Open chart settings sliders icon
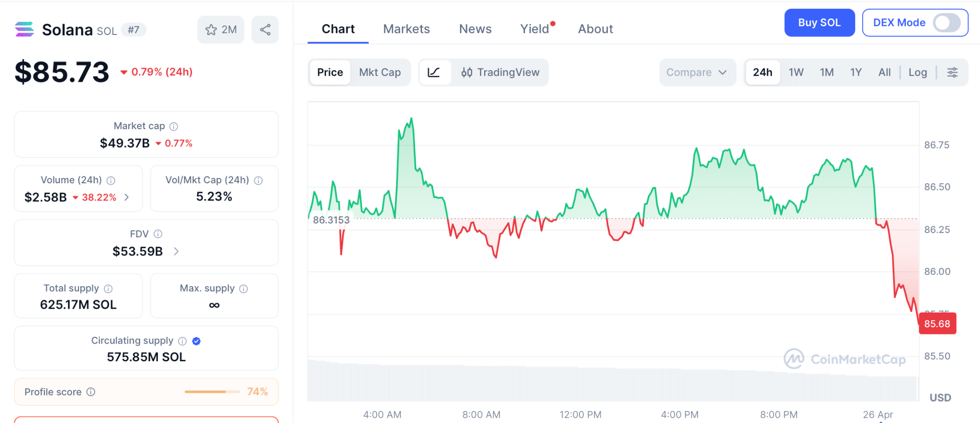The image size is (980, 423). (952, 72)
